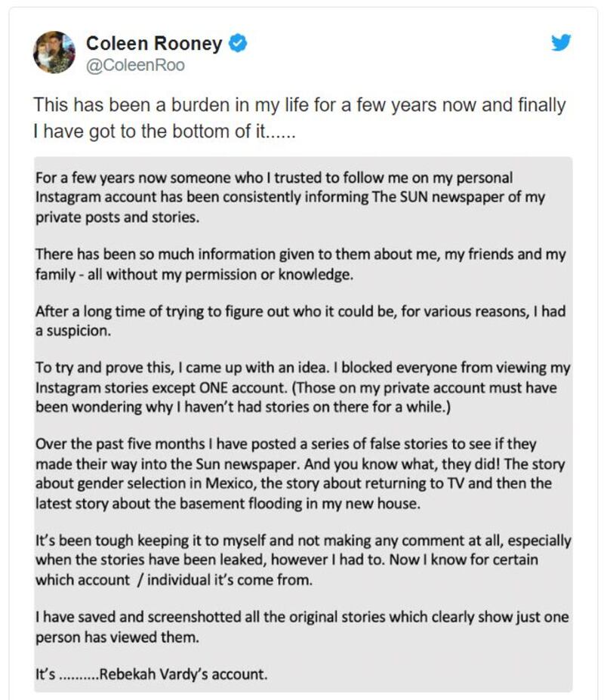The image size is (604, 700).
Task: Select the paragraph beginning 'It's been tough keeping'
Action: tap(302, 560)
